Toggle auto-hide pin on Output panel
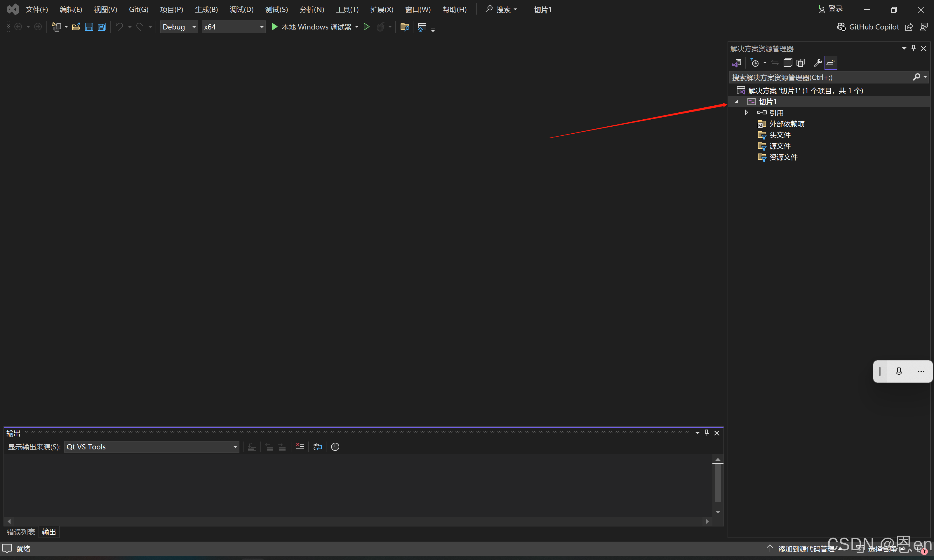 (x=707, y=433)
